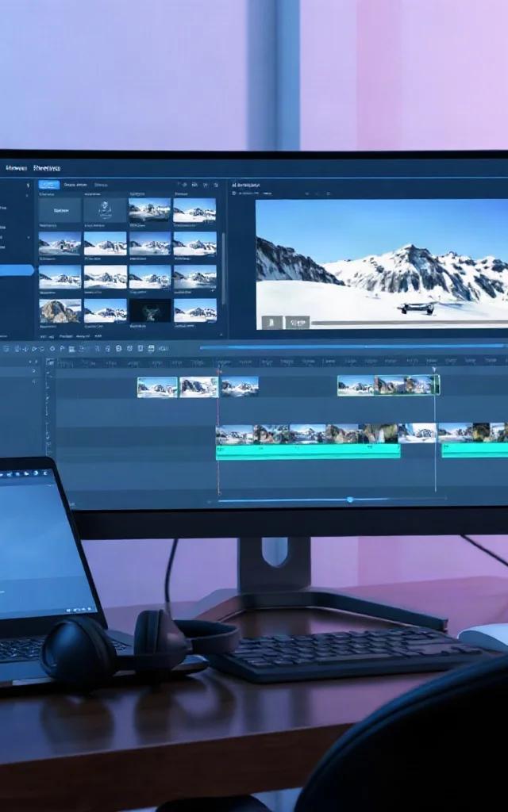Open the second tab beside the highlighted media tab

(75, 184)
